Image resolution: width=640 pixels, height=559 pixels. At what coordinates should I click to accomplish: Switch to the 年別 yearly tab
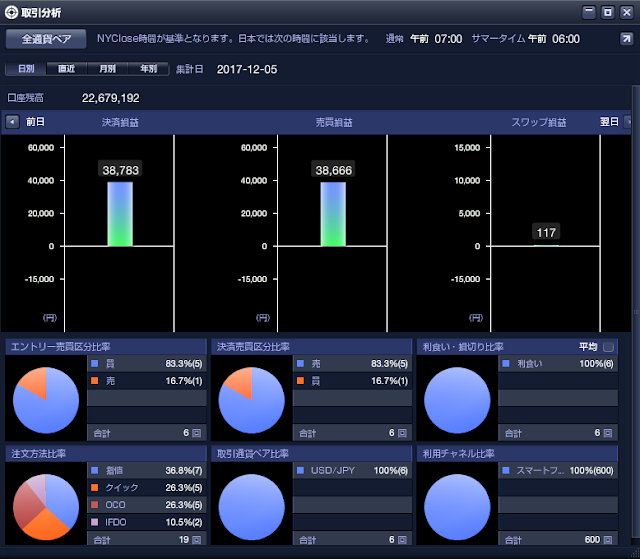[149, 69]
